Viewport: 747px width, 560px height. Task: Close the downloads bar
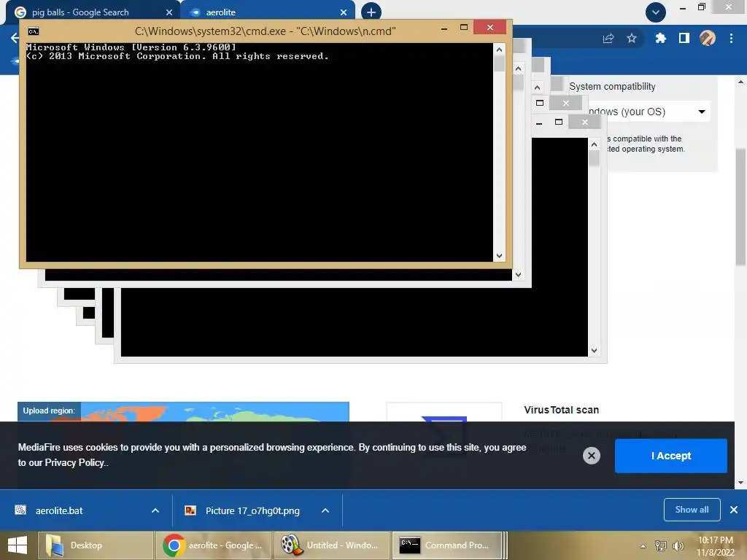point(734,510)
